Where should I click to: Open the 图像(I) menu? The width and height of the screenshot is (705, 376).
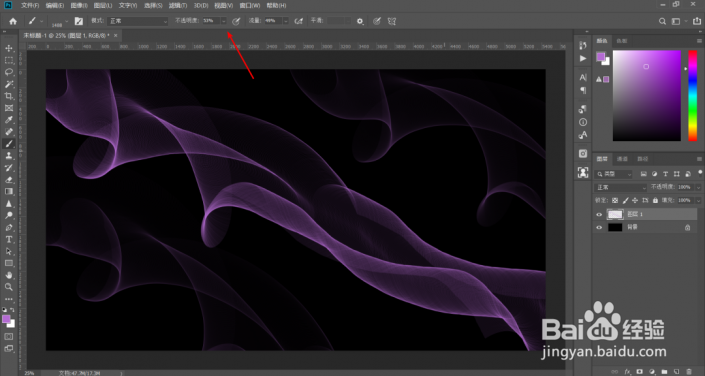click(x=79, y=5)
